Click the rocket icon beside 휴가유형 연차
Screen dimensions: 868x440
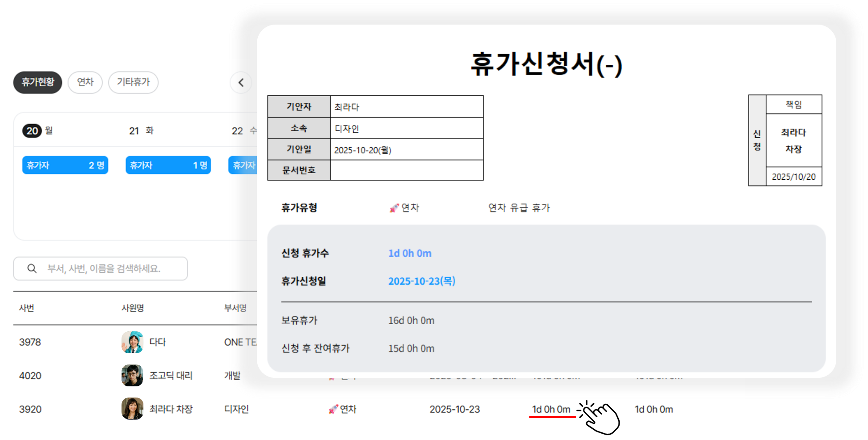pyautogui.click(x=394, y=208)
